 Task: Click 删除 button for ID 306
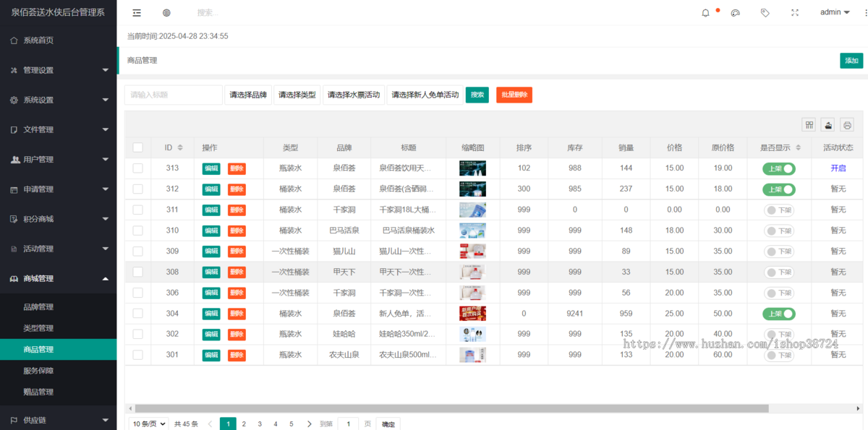pos(237,293)
